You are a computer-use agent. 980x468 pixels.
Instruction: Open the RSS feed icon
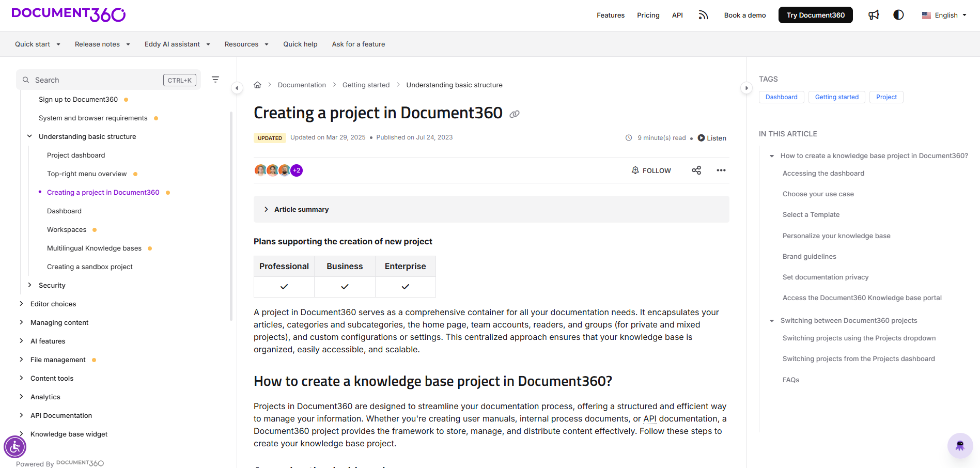click(703, 15)
